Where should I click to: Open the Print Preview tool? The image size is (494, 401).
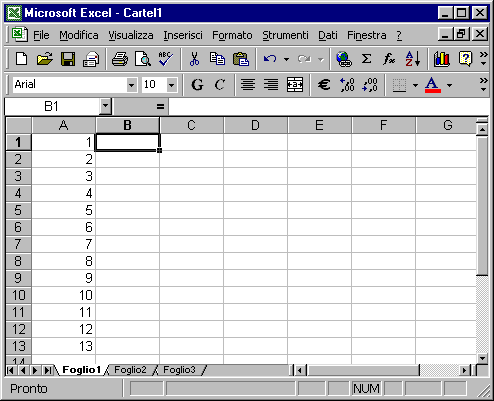143,59
